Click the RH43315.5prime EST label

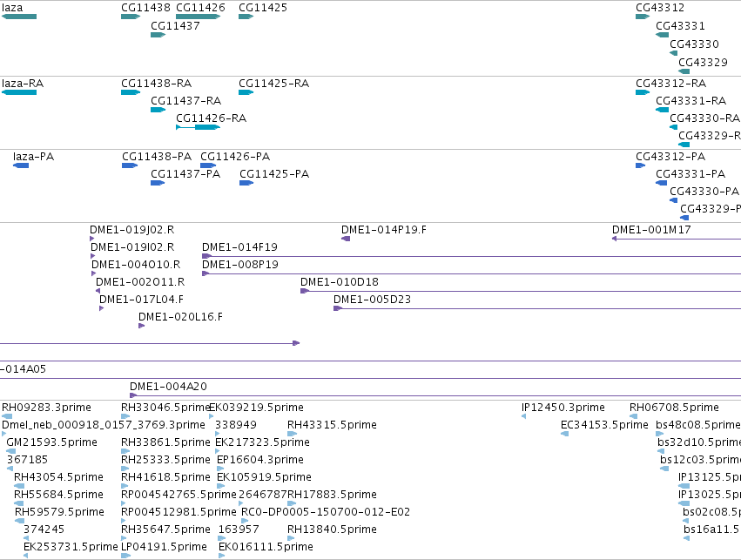pos(332,425)
